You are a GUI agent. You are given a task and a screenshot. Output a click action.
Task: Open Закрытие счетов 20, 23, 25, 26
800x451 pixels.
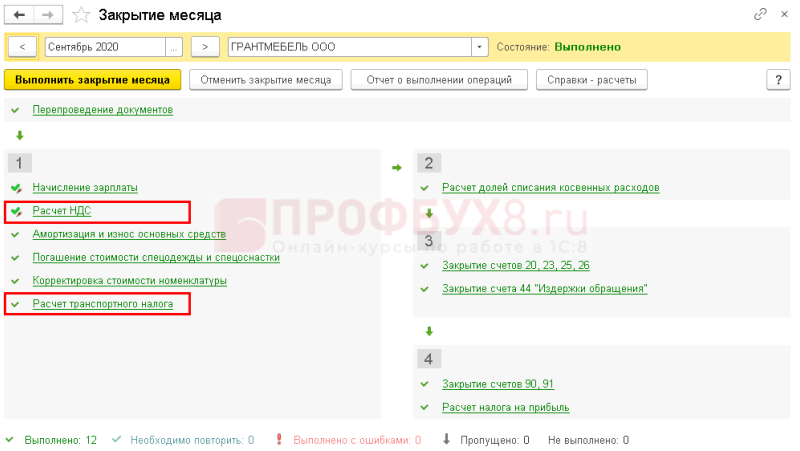(516, 265)
